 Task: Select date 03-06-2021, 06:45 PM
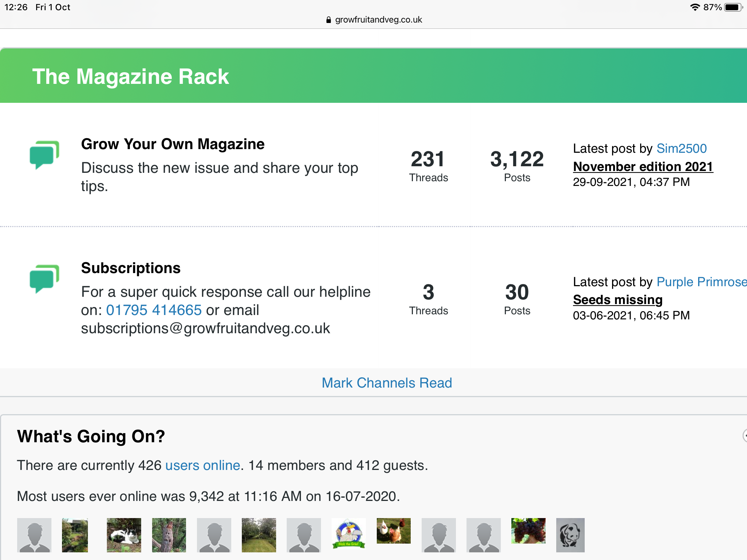pos(631,315)
